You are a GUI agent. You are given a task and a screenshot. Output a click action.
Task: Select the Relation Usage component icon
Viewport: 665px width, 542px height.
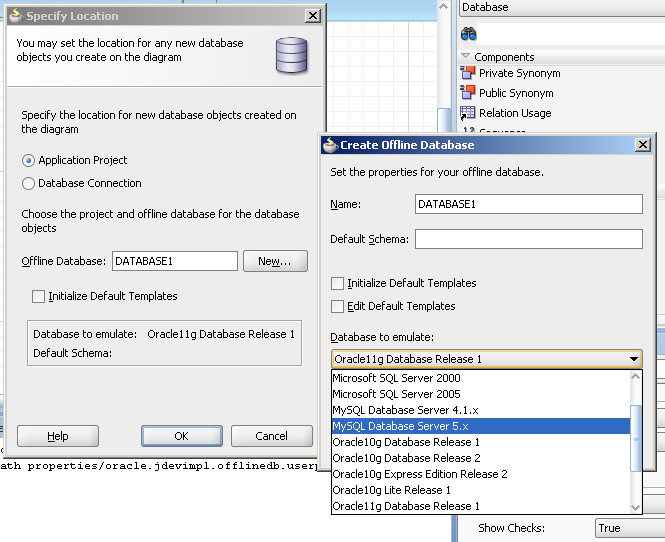[x=467, y=113]
